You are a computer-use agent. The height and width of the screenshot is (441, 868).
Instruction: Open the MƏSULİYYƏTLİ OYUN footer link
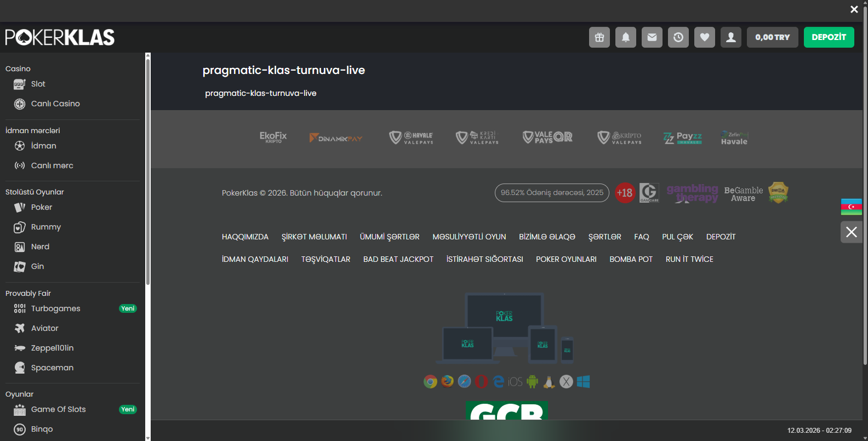pos(469,237)
